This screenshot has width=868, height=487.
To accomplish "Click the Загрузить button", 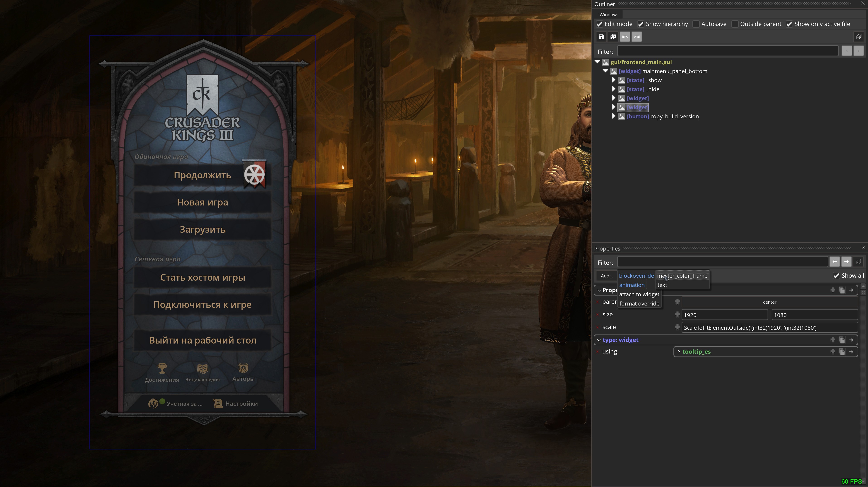I will click(202, 229).
